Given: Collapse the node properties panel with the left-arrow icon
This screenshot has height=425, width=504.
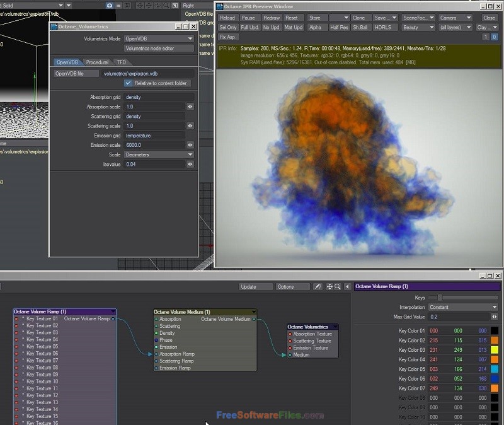Looking at the screenshot, I should [x=348, y=287].
